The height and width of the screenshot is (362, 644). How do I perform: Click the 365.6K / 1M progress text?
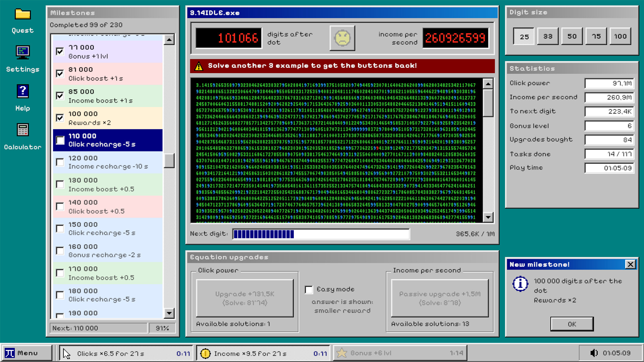[475, 234]
